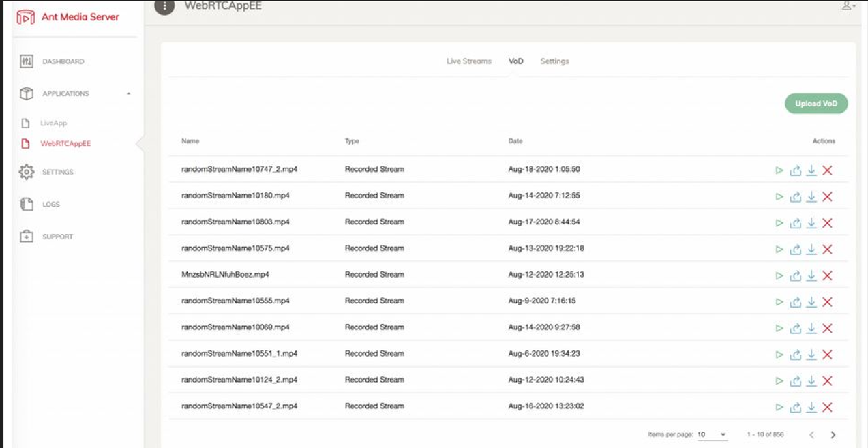This screenshot has width=868, height=448.
Task: Open the user account menu
Action: (848, 5)
